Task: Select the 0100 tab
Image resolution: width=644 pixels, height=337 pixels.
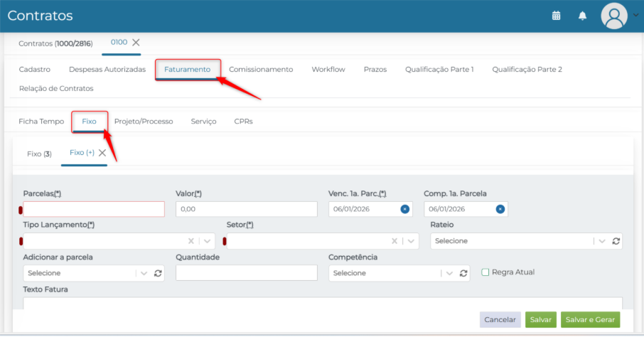Action: coord(119,43)
